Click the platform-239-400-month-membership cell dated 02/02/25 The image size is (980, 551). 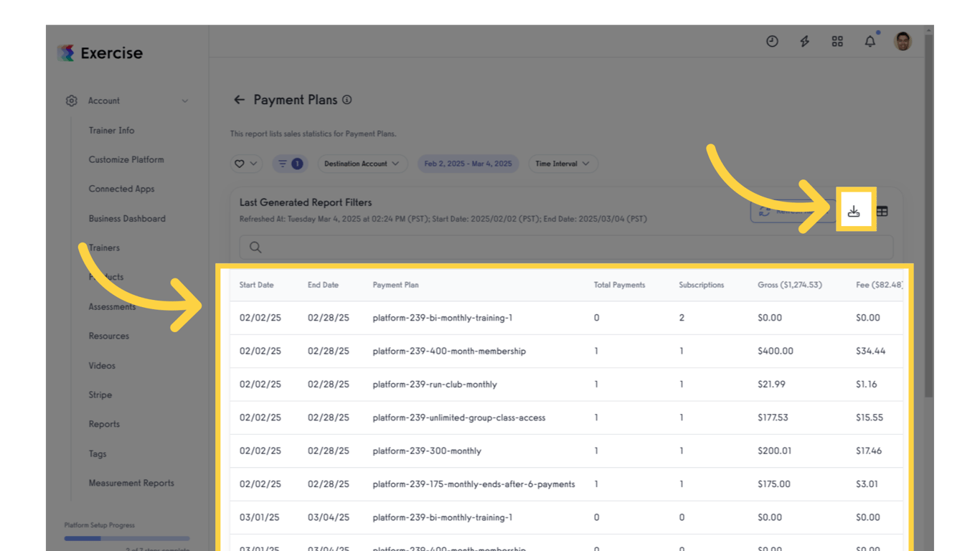point(449,352)
